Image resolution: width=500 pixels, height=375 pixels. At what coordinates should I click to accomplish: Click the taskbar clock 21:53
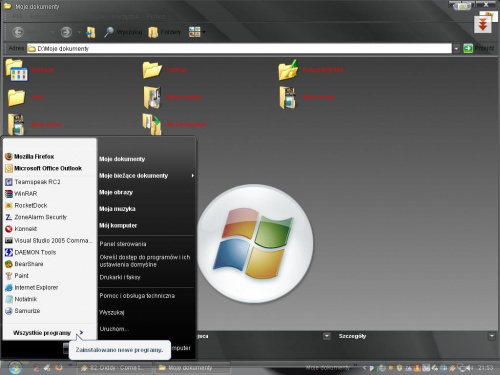pyautogui.click(x=485, y=368)
